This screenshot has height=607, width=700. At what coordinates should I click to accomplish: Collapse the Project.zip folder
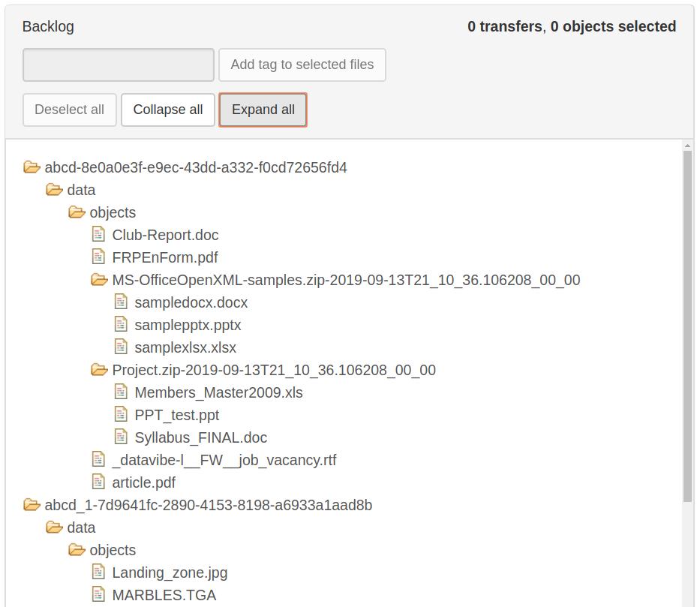(99, 369)
